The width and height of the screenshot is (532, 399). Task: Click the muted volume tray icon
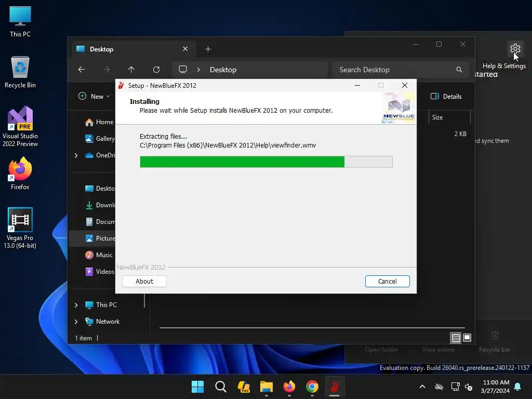click(x=469, y=387)
